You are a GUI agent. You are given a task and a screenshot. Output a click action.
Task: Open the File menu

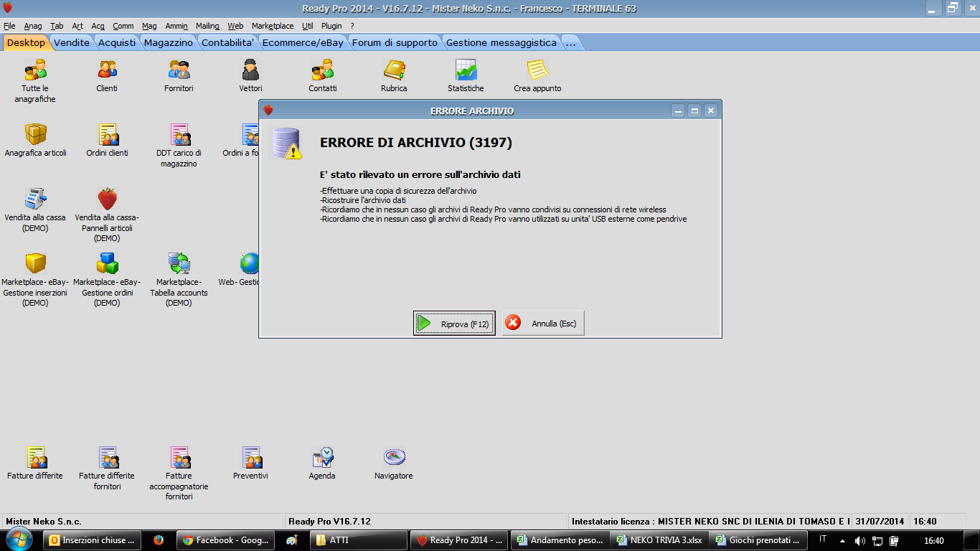[9, 26]
